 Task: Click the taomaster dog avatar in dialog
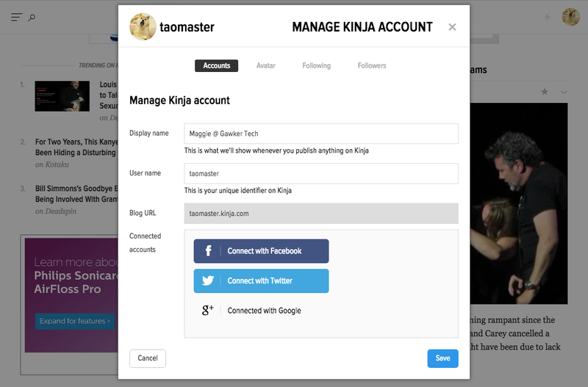143,26
